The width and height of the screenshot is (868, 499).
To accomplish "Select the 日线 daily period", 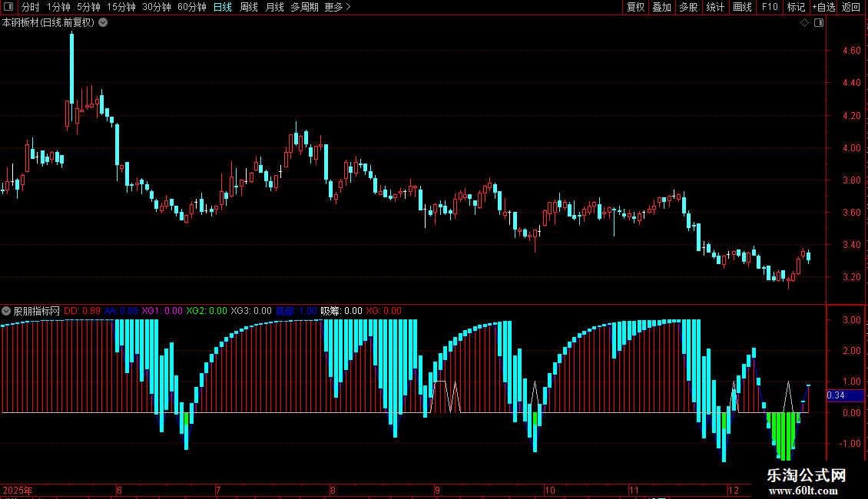I will point(223,7).
